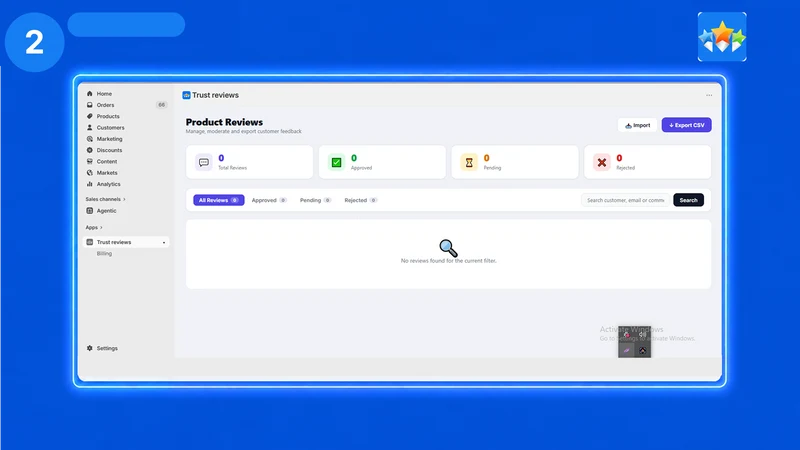
Task: Click the Approved label in stat card
Action: (361, 168)
